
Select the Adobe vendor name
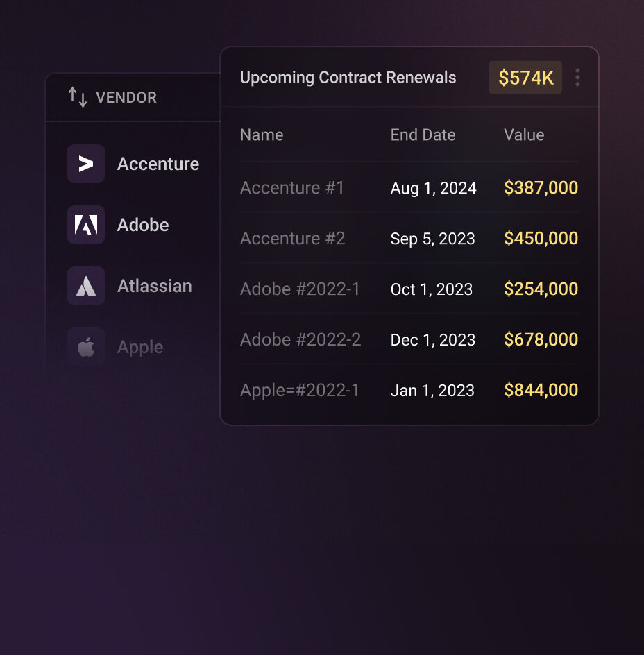click(x=143, y=225)
